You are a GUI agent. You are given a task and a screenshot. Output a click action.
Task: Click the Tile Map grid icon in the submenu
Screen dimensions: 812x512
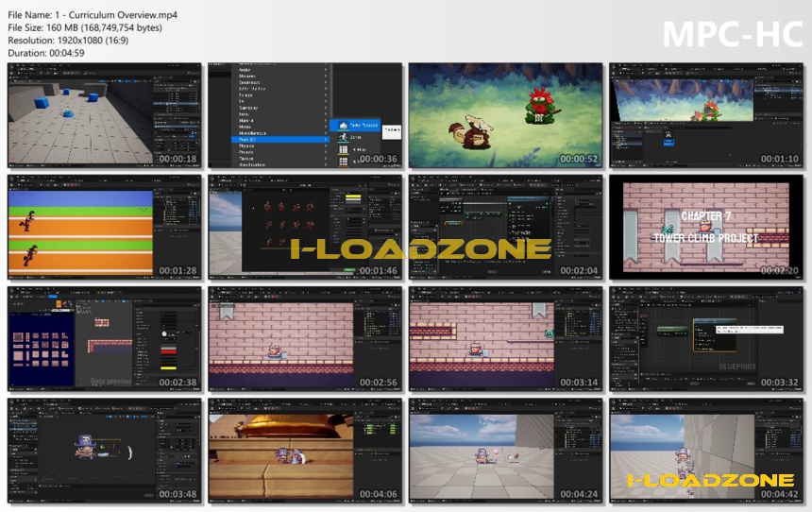(343, 150)
